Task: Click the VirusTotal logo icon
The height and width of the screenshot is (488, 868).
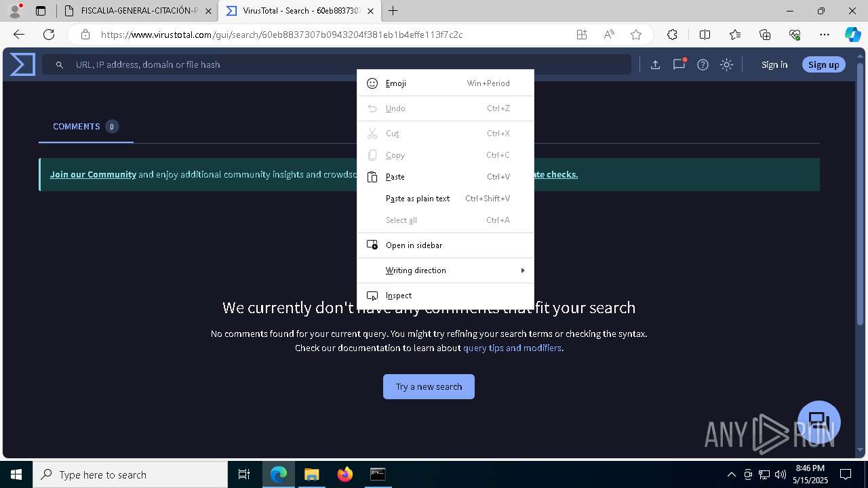Action: pyautogui.click(x=22, y=64)
